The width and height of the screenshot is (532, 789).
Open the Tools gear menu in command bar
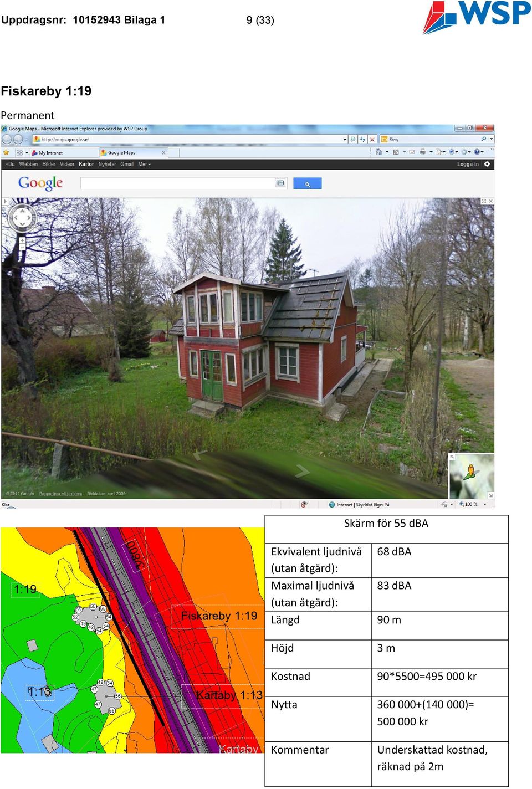(464, 152)
